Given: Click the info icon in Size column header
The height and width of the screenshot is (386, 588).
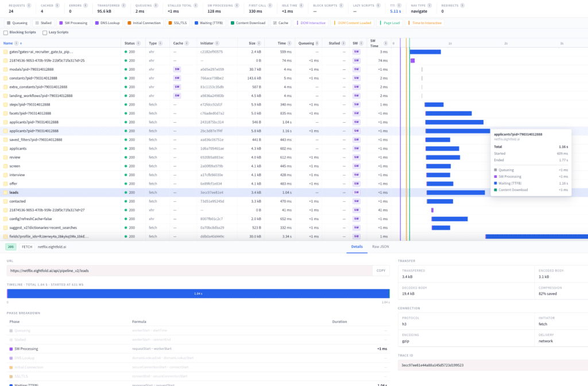Looking at the screenshot, I should [259, 44].
